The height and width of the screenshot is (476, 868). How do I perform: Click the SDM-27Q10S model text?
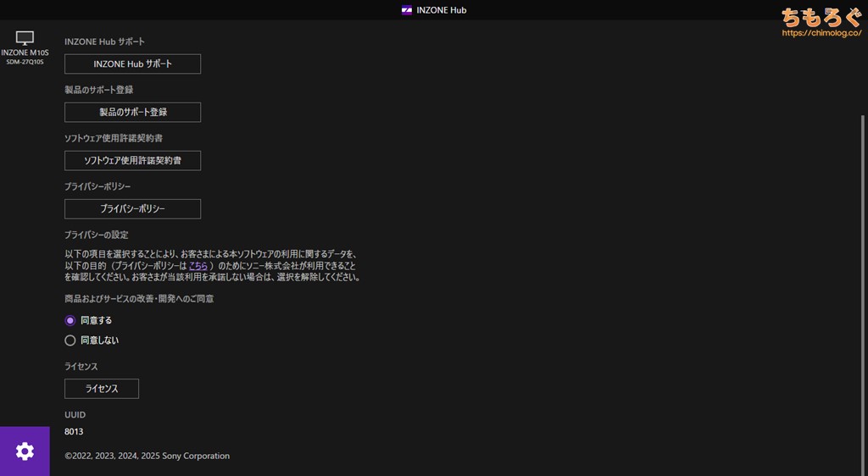(x=25, y=62)
